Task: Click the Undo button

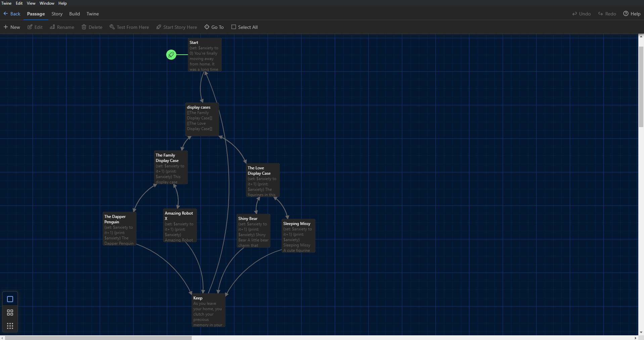Action: [x=581, y=14]
